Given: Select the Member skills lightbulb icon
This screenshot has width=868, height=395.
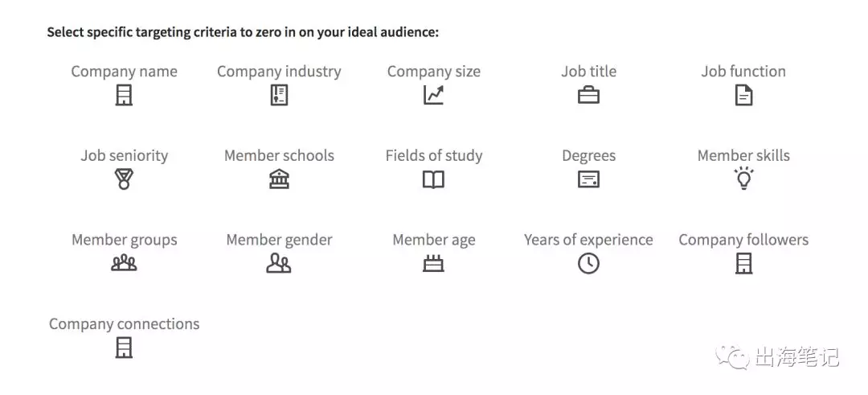Looking at the screenshot, I should (x=744, y=179).
